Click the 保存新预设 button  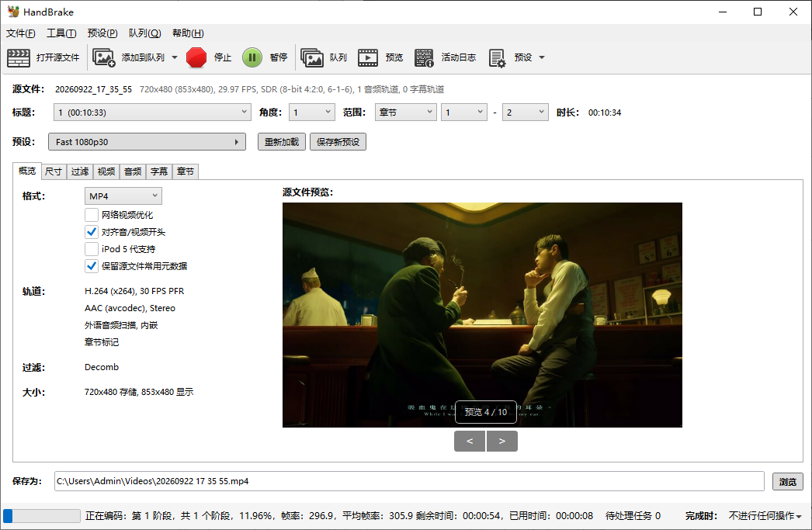coord(338,142)
